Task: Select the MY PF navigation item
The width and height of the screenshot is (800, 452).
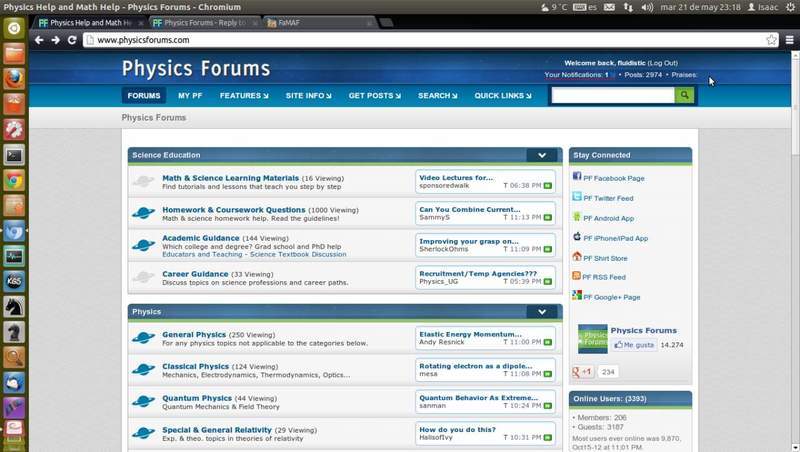Action: click(190, 95)
